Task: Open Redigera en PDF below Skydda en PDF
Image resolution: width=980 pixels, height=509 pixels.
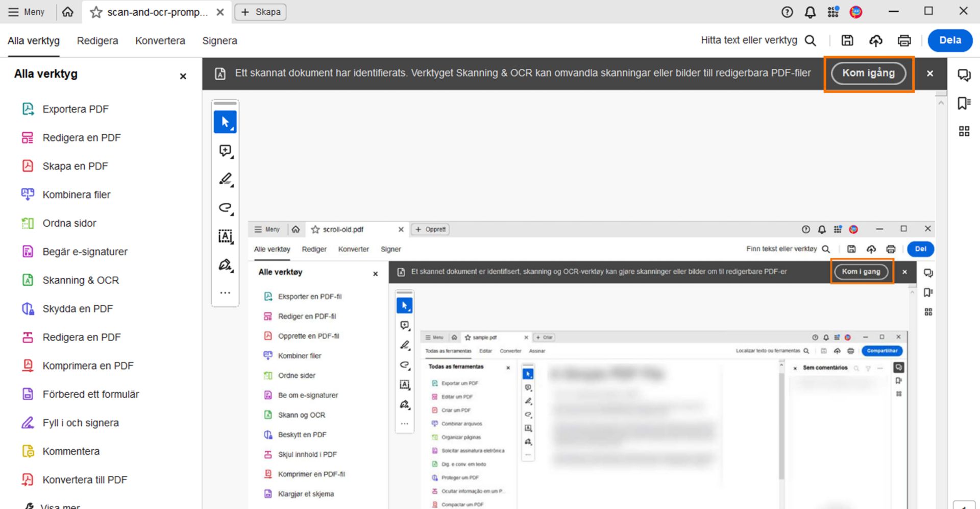Action: click(71, 337)
